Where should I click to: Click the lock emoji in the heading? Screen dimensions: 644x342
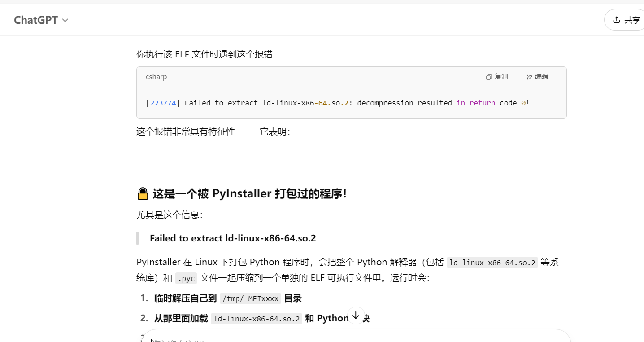pyautogui.click(x=143, y=194)
